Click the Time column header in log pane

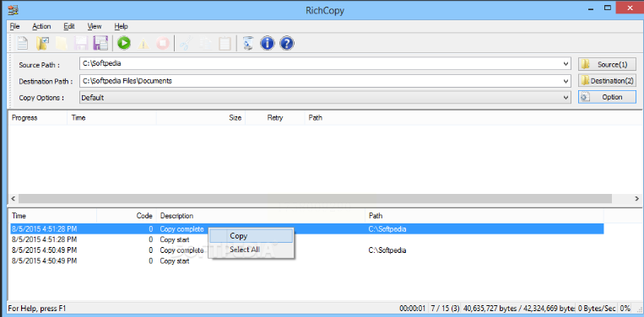52,216
